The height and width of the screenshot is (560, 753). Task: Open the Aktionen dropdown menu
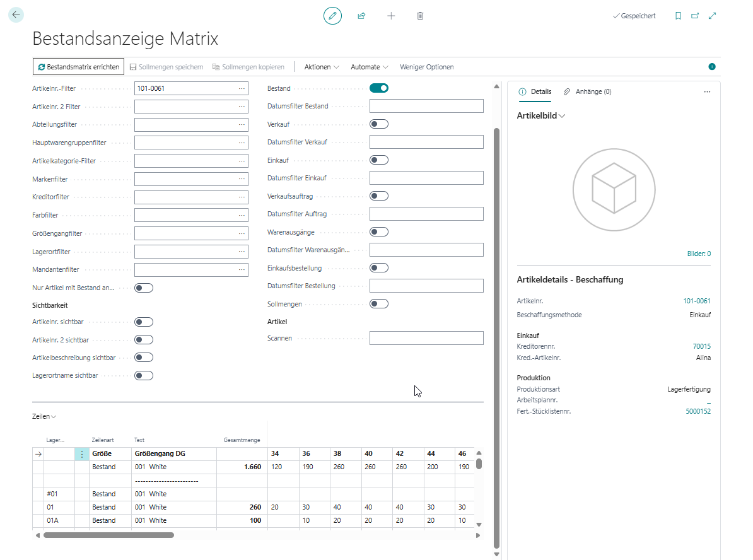(x=322, y=67)
